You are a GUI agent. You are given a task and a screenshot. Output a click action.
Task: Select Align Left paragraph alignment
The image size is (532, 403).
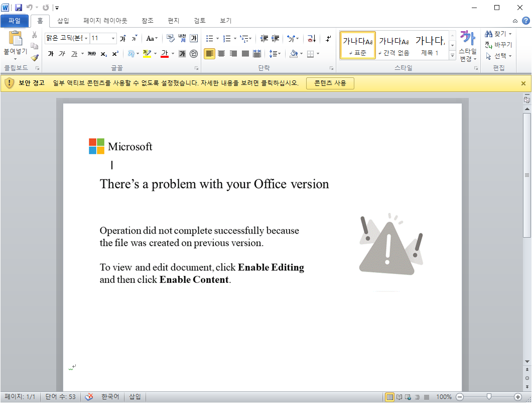point(210,54)
